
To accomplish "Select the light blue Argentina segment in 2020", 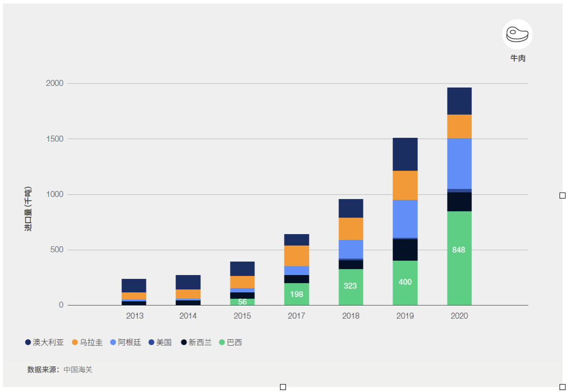I will 459,164.
